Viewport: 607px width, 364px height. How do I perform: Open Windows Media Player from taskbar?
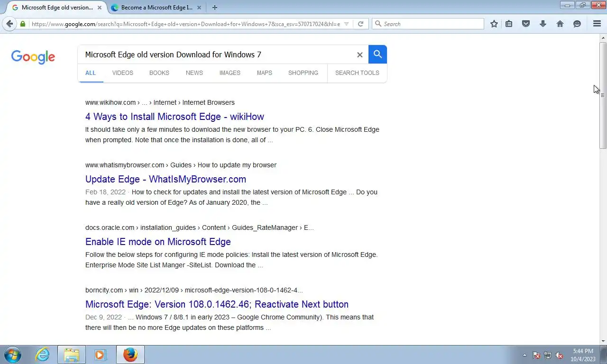(x=101, y=355)
